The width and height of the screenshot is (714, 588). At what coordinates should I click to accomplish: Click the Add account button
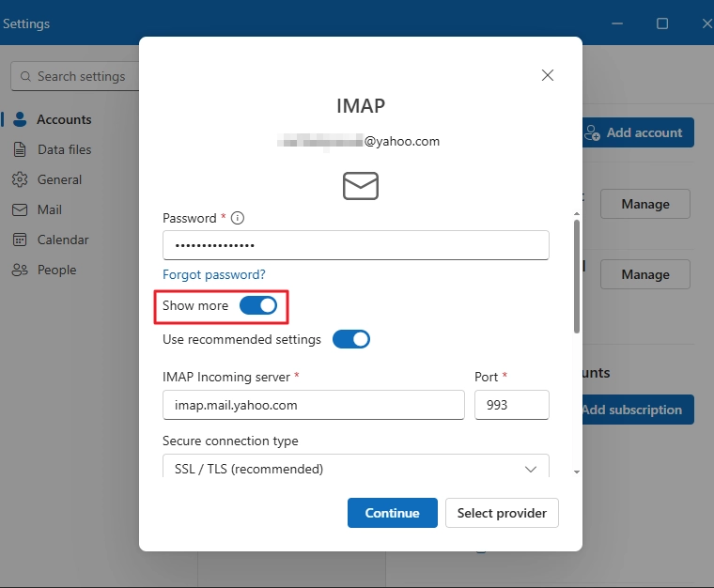(638, 132)
